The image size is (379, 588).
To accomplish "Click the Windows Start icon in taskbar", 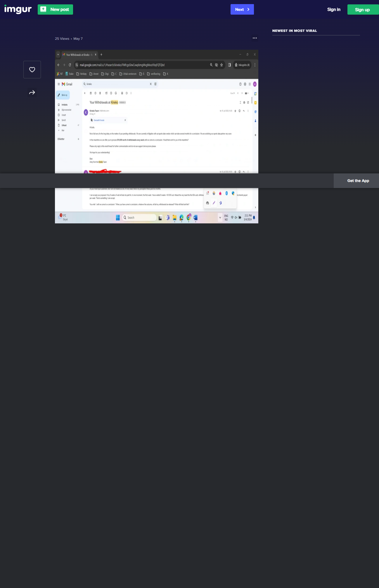I will pyautogui.click(x=118, y=218).
